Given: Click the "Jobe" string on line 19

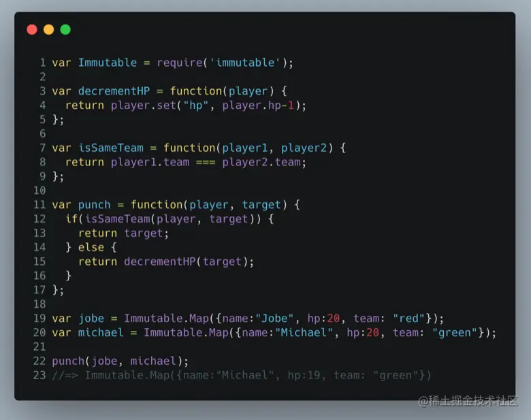Looking at the screenshot, I should [x=274, y=319].
